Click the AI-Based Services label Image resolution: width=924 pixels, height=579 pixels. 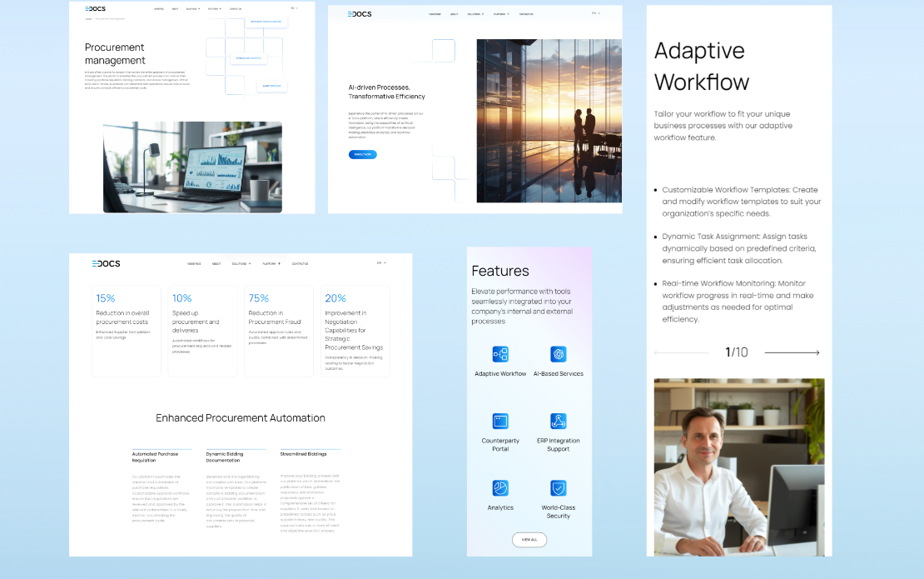558,374
